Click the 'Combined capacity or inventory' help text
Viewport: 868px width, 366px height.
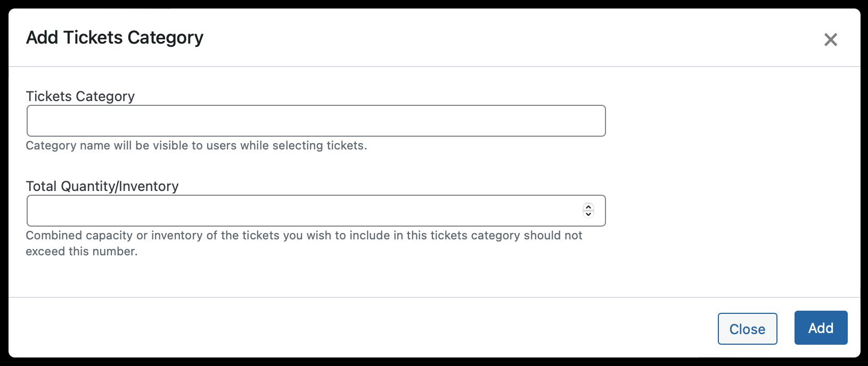pyautogui.click(x=304, y=235)
